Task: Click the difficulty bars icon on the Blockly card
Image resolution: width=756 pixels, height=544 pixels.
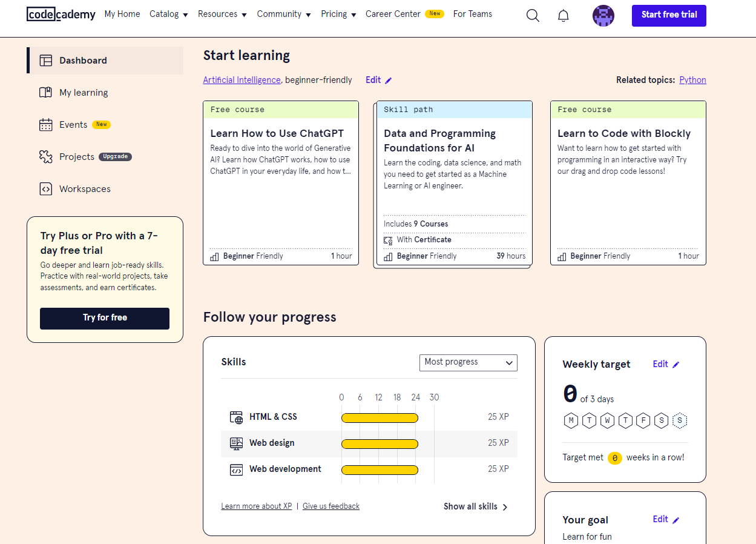Action: pos(562,256)
